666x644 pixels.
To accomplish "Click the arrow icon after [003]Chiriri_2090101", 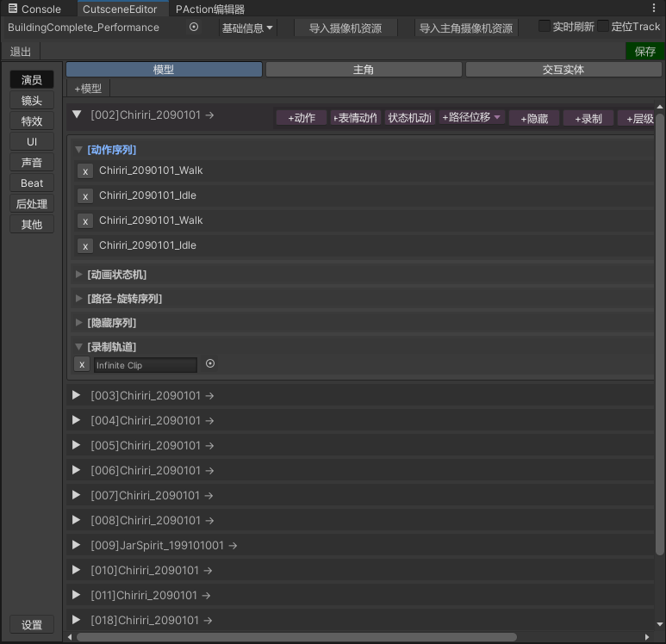I will [x=209, y=396].
